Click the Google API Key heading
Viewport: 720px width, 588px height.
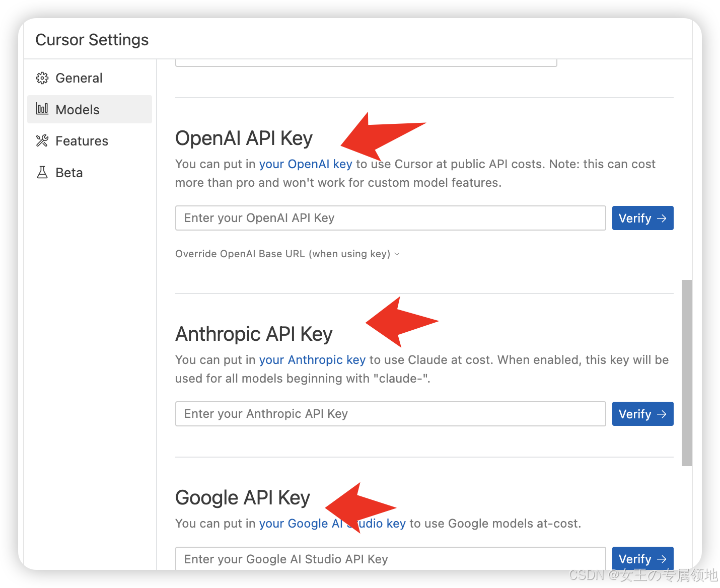pos(243,497)
